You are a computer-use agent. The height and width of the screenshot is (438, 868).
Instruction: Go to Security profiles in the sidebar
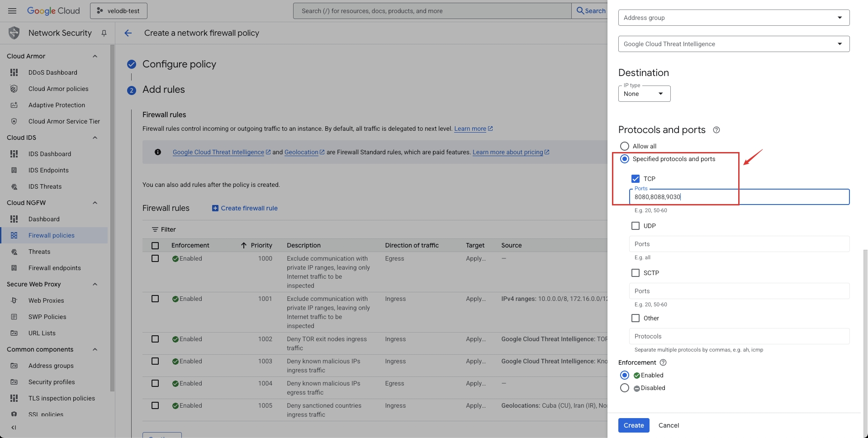pyautogui.click(x=52, y=382)
